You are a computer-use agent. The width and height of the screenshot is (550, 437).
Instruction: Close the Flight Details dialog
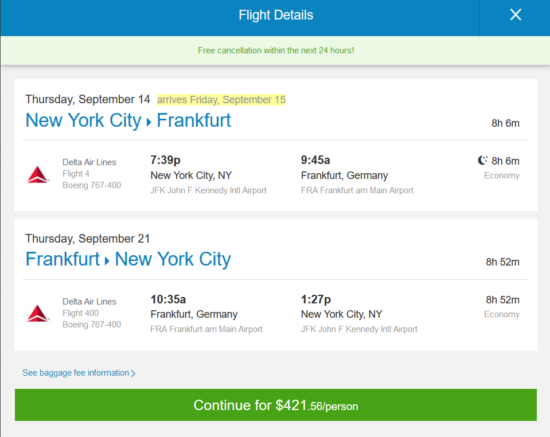(x=515, y=15)
